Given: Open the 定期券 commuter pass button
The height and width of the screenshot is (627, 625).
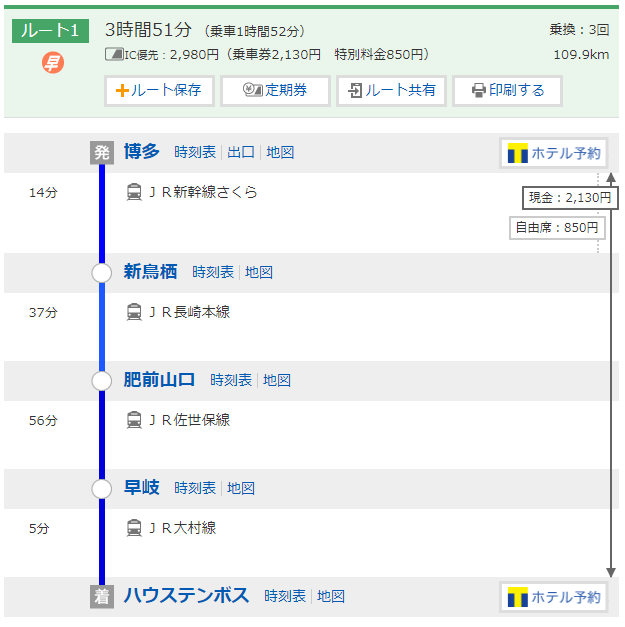Looking at the screenshot, I should pos(275,91).
